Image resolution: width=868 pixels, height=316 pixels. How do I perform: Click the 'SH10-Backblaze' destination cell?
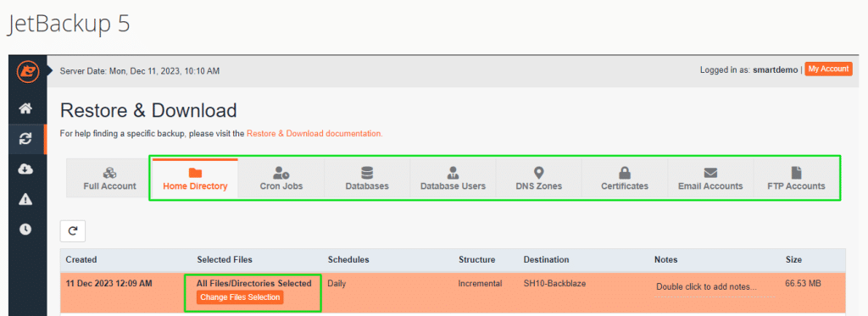pyautogui.click(x=554, y=283)
